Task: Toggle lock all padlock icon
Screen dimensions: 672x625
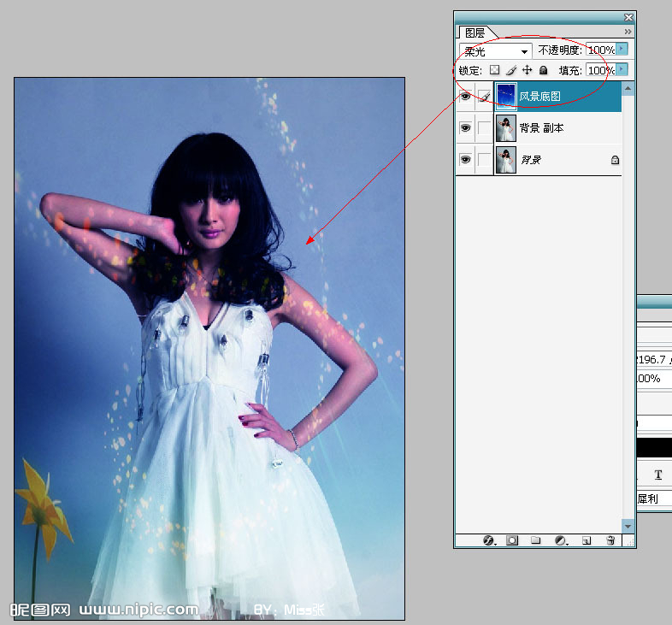Action: pyautogui.click(x=544, y=70)
